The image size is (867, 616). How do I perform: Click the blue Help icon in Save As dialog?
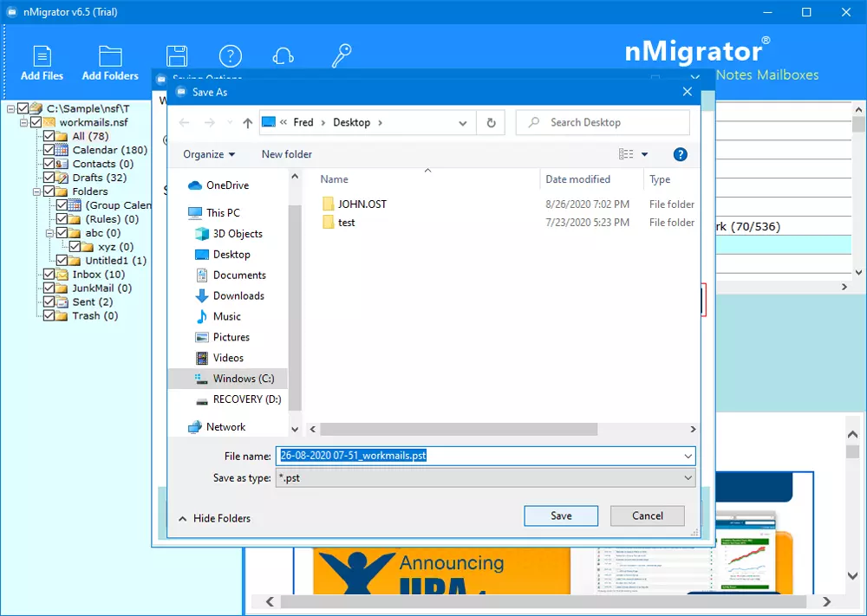click(680, 155)
